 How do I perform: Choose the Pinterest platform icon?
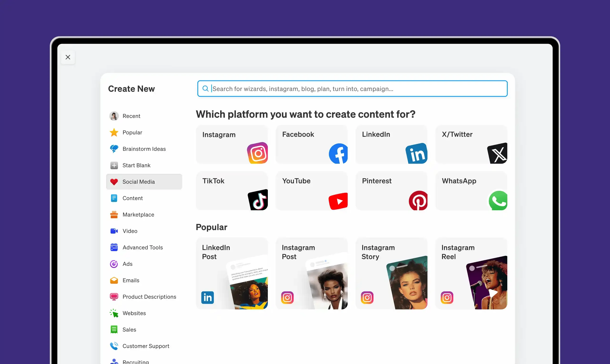(418, 201)
